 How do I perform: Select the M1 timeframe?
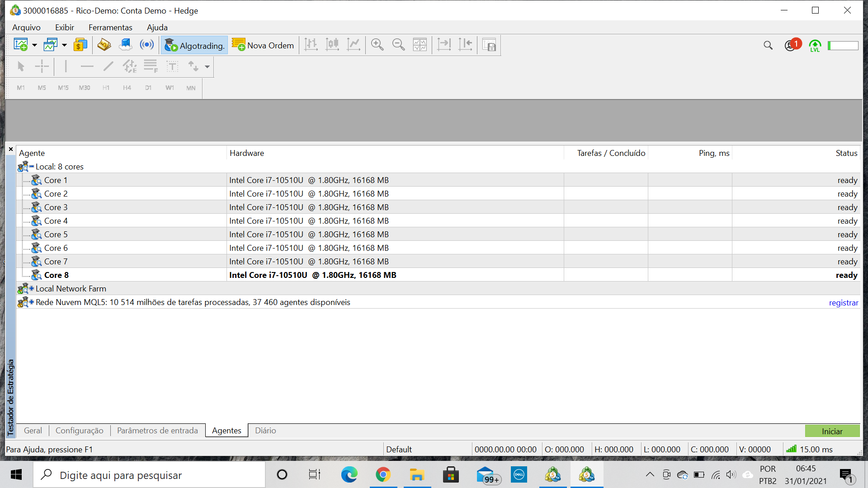21,88
